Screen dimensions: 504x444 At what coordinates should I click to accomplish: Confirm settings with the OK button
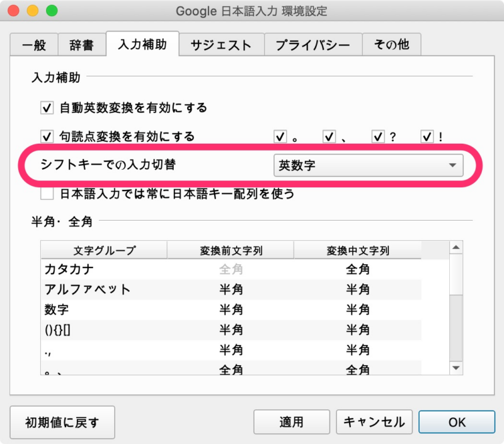(x=457, y=422)
